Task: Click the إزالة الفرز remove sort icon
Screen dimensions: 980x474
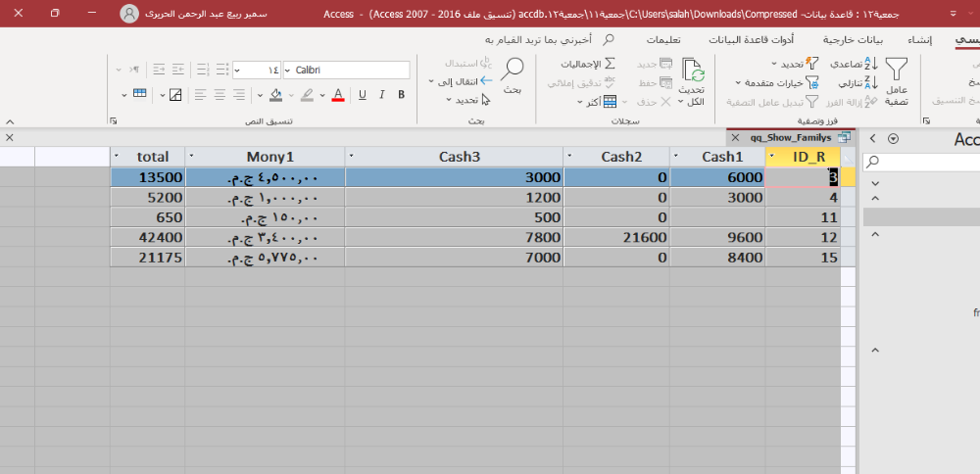Action: 871,102
